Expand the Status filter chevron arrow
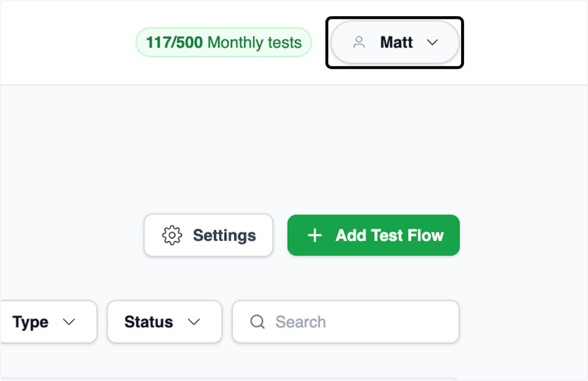 click(194, 322)
